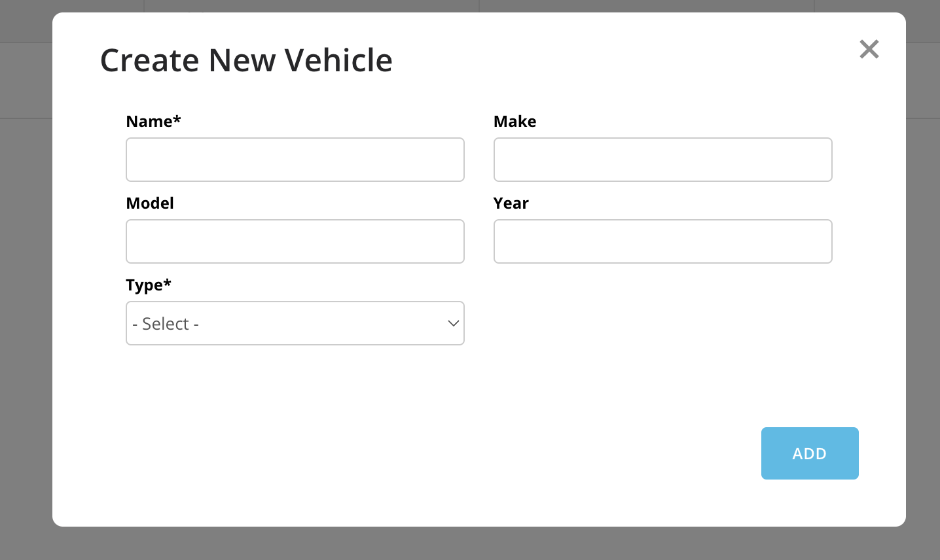Click the Make field label
This screenshot has width=940, height=560.
(515, 121)
